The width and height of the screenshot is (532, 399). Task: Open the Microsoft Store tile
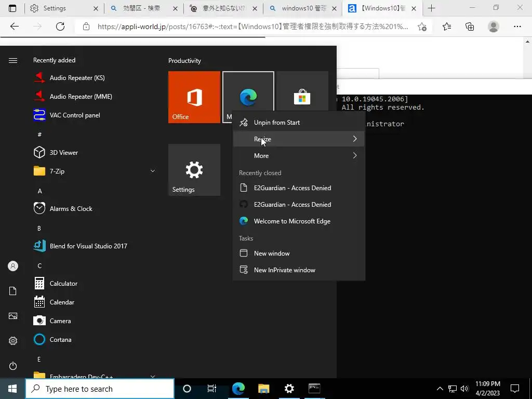point(302,97)
